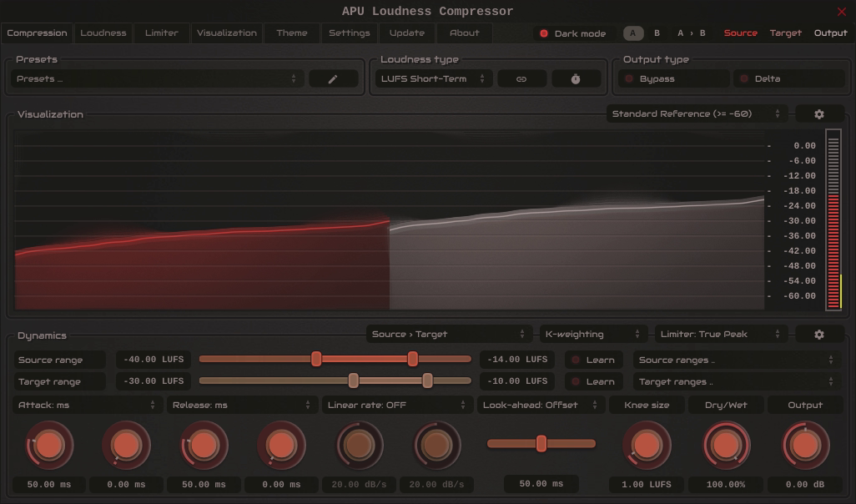The width and height of the screenshot is (856, 504).
Task: Click the Dry/Wet knob
Action: (726, 446)
